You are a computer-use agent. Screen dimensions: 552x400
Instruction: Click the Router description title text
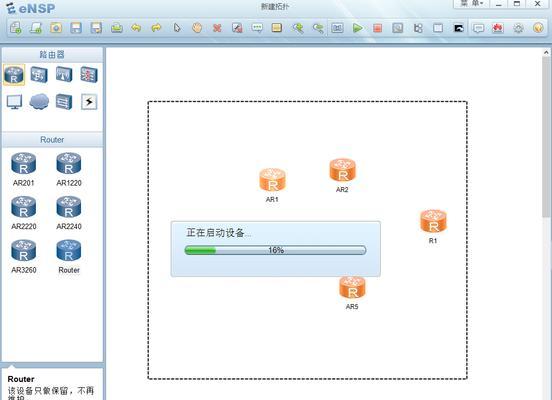(x=21, y=379)
